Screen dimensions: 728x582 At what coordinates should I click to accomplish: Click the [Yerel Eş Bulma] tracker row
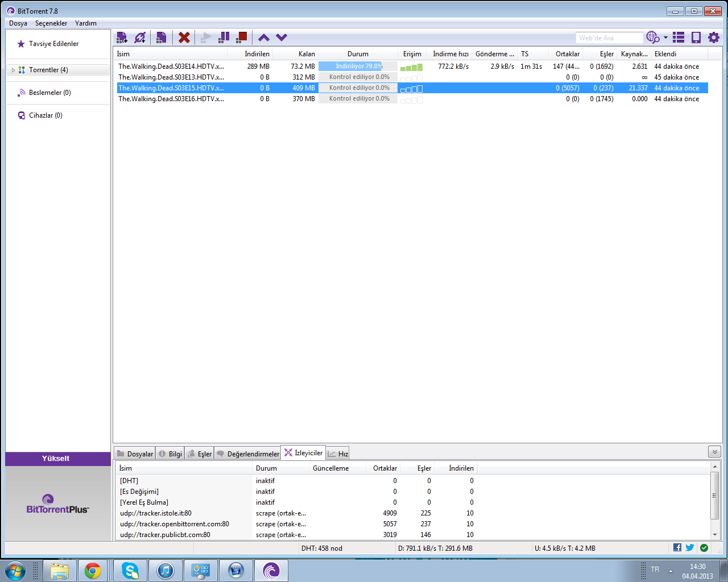pyautogui.click(x=296, y=502)
